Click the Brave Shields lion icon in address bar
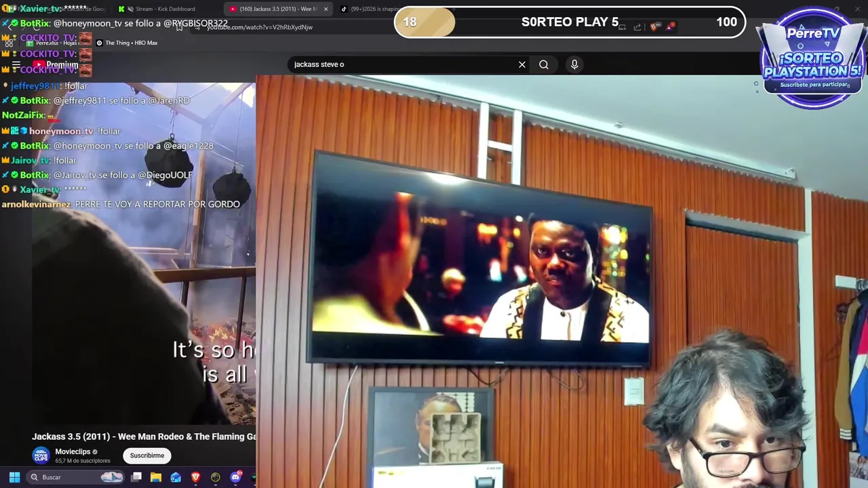Image resolution: width=868 pixels, height=488 pixels. [654, 27]
